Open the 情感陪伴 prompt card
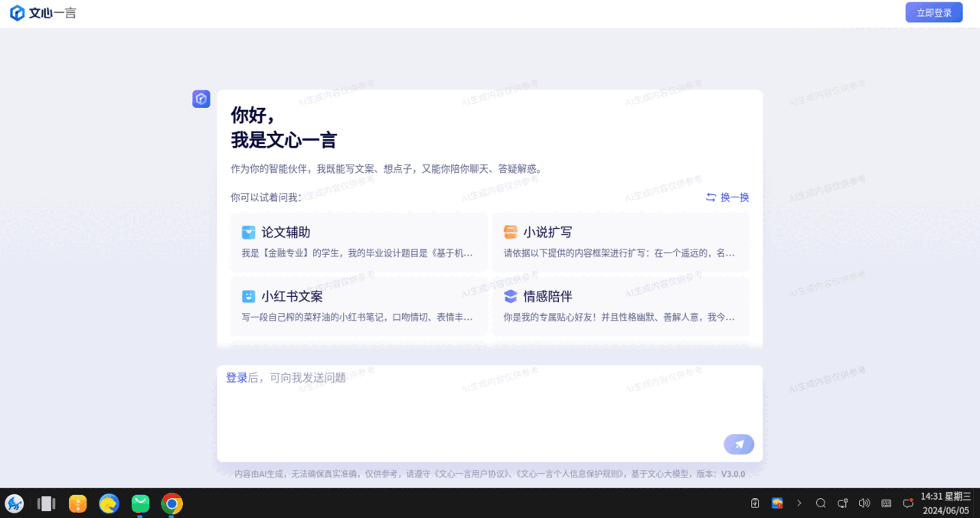Viewport: 980px width, 518px height. tap(620, 306)
